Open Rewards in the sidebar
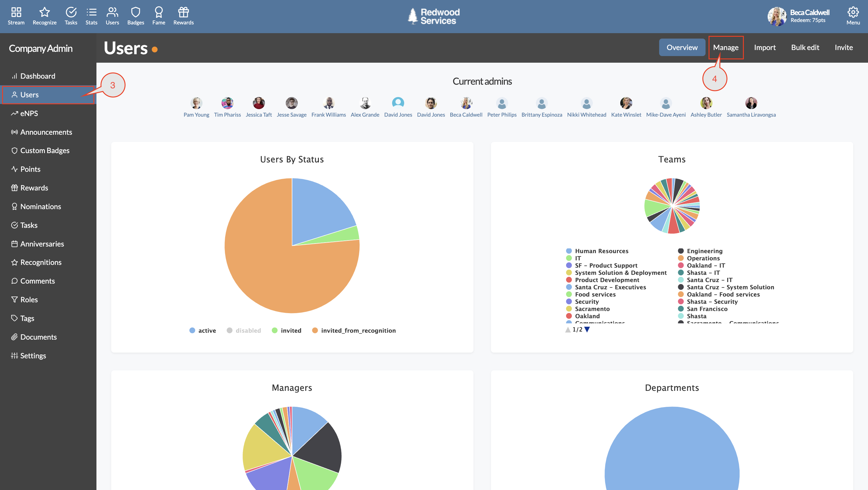The width and height of the screenshot is (868, 490). click(x=48, y=188)
